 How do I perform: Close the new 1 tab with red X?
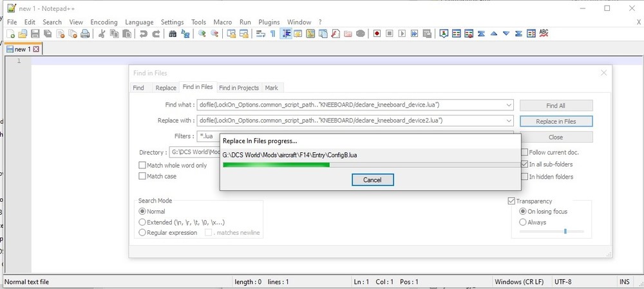(35, 49)
